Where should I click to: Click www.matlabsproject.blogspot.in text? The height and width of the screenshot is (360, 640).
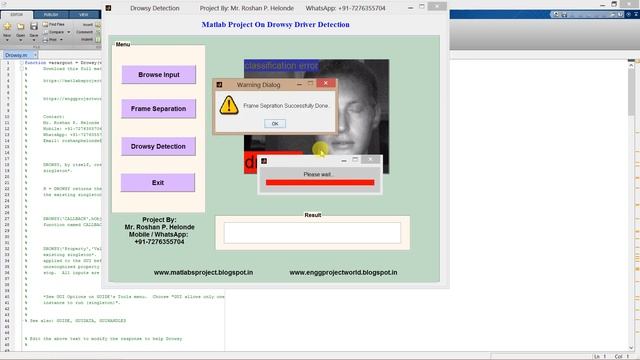point(203,272)
